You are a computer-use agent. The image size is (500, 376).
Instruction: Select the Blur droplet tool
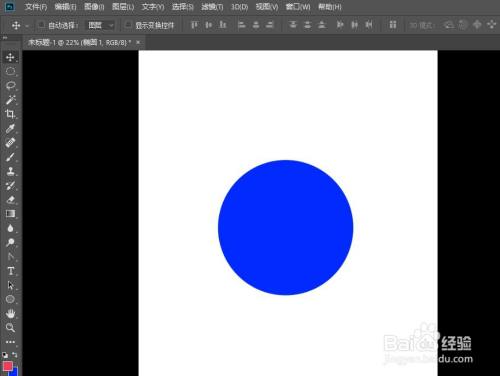pyautogui.click(x=10, y=228)
